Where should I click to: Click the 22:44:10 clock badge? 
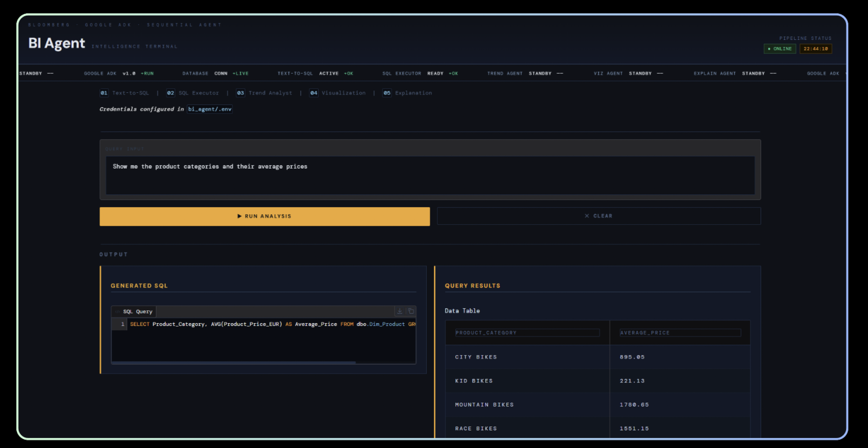816,49
